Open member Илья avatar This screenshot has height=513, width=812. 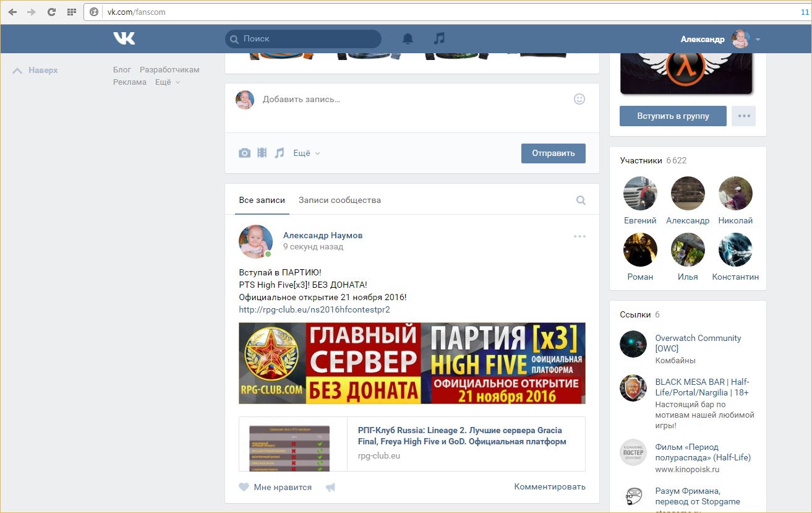[x=688, y=249]
